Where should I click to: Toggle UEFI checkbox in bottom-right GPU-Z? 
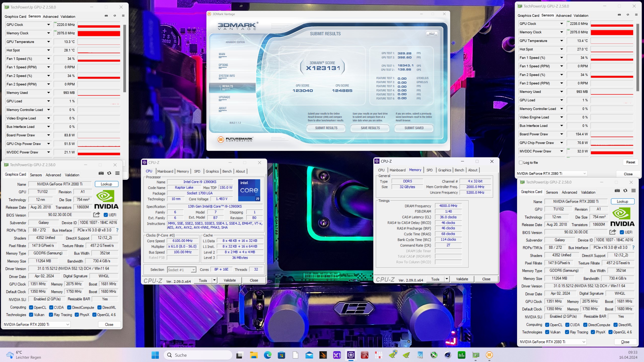622,232
